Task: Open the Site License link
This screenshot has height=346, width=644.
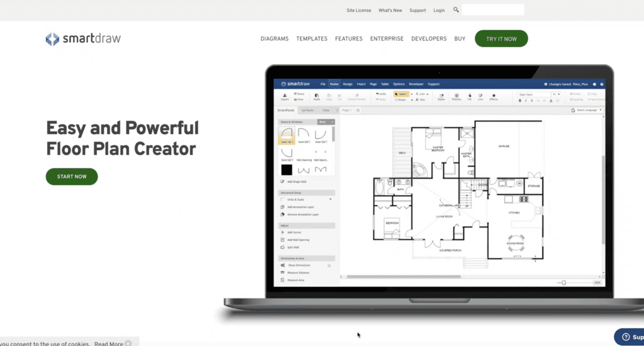Action: [x=358, y=10]
